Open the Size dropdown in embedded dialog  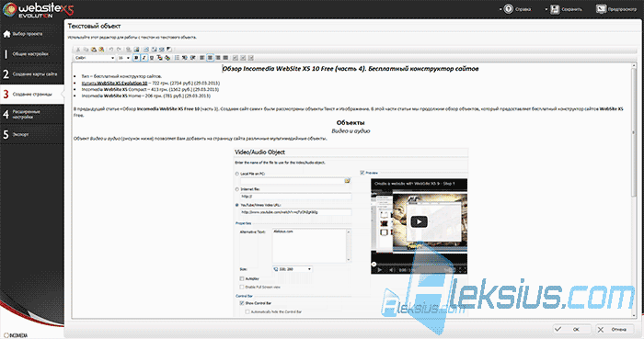click(x=292, y=269)
